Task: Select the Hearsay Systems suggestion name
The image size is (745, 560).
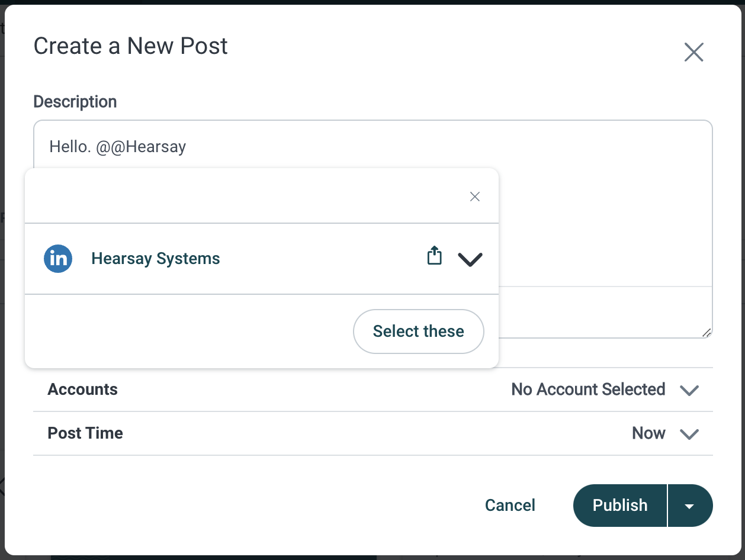Action: 156,259
